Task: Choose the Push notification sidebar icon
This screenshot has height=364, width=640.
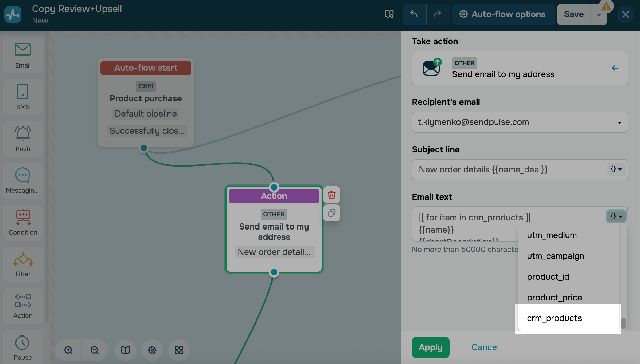Action: (x=23, y=139)
